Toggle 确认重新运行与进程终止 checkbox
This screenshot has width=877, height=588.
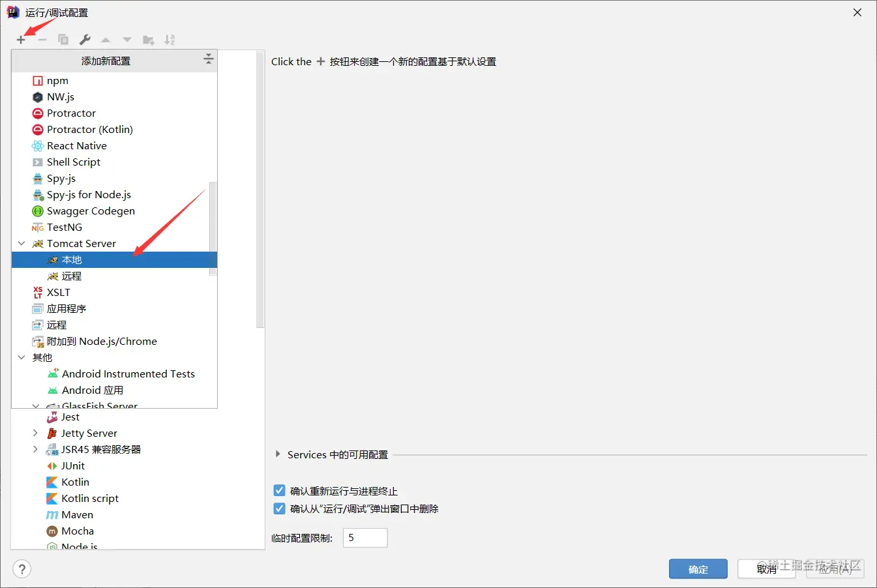point(279,491)
